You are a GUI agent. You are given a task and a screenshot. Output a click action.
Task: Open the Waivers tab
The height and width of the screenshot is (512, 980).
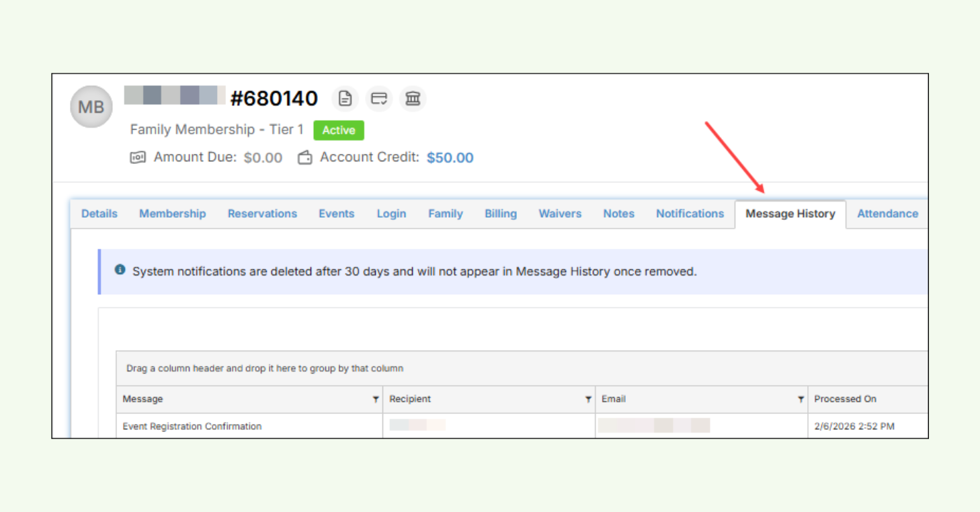[x=560, y=214]
